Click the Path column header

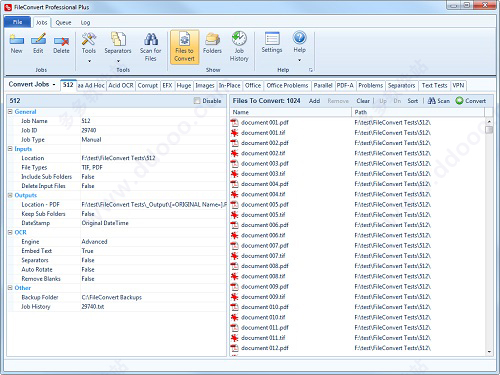[x=418, y=112]
